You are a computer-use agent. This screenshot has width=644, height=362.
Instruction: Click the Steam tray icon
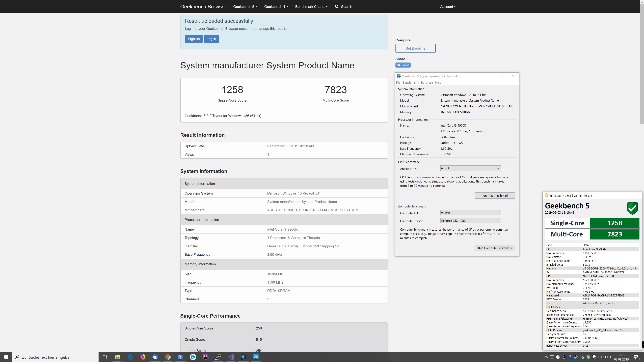576,357
